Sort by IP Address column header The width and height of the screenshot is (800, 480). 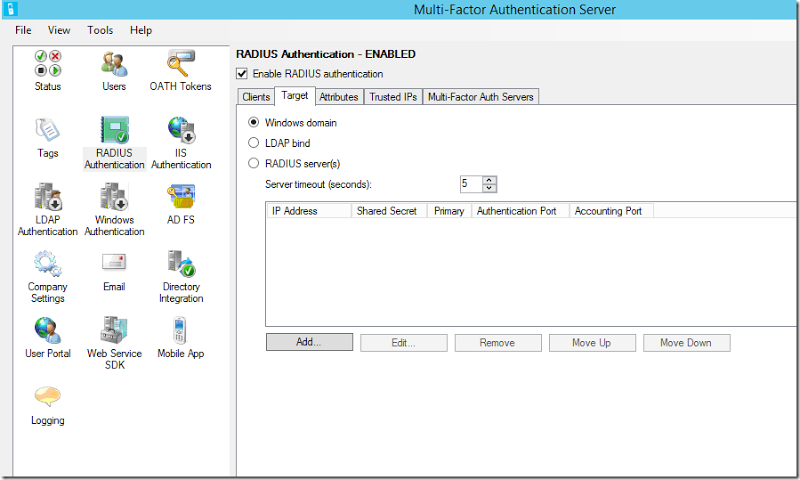[309, 211]
